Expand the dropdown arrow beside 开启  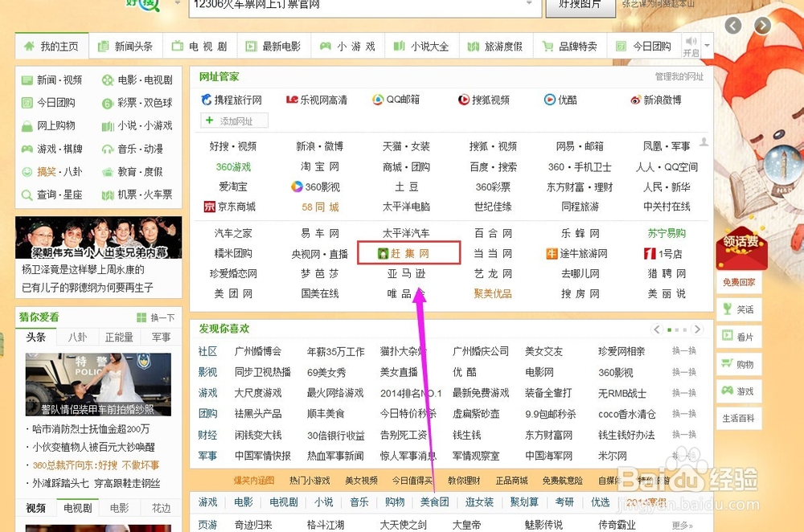pos(707,46)
